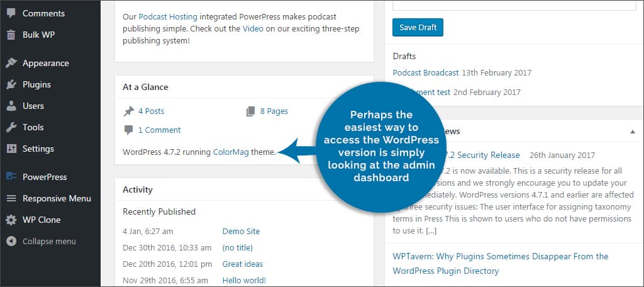The width and height of the screenshot is (644, 287).
Task: Click the 2nd February 2017 draft date
Action: (x=487, y=93)
